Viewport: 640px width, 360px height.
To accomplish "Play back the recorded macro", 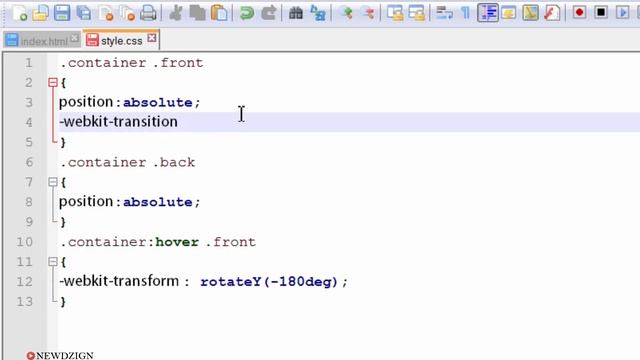I will (x=622, y=13).
